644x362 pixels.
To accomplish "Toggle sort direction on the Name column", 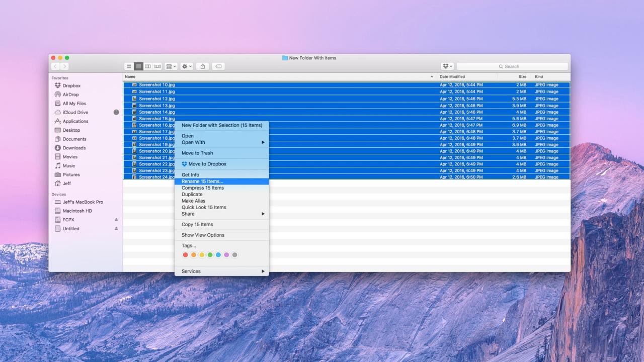I will (129, 76).
